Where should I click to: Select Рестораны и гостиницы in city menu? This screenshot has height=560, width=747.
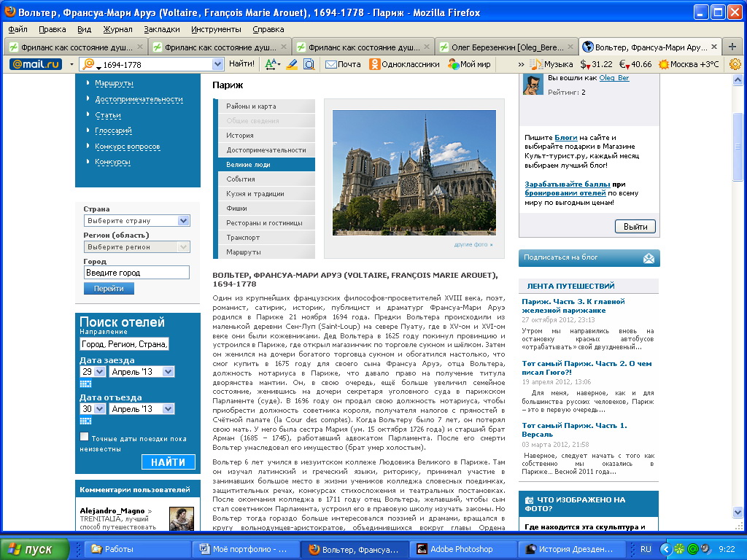pyautogui.click(x=266, y=223)
